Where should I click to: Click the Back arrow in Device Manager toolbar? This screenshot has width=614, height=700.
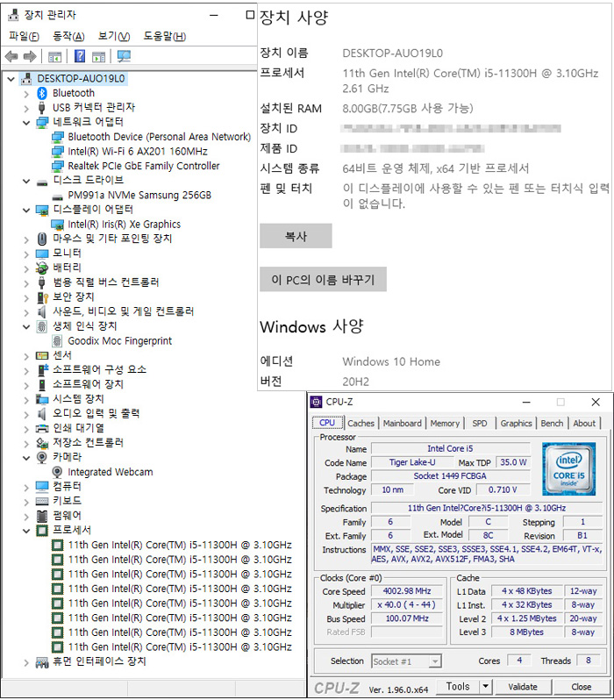tap(11, 56)
